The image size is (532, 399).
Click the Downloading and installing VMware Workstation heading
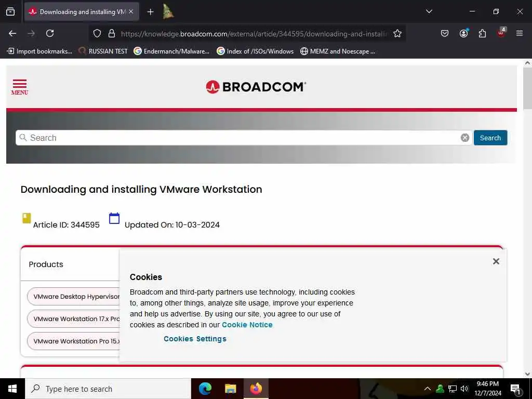(141, 189)
